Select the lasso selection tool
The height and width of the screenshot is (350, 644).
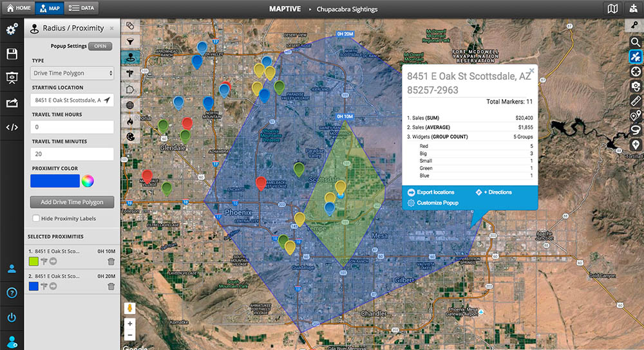click(x=636, y=130)
